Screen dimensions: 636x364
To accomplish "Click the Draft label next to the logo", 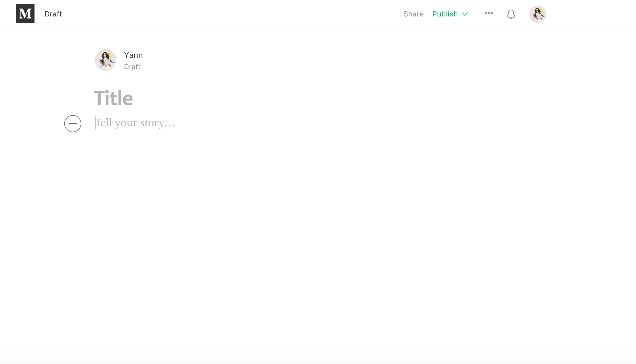I will [53, 14].
